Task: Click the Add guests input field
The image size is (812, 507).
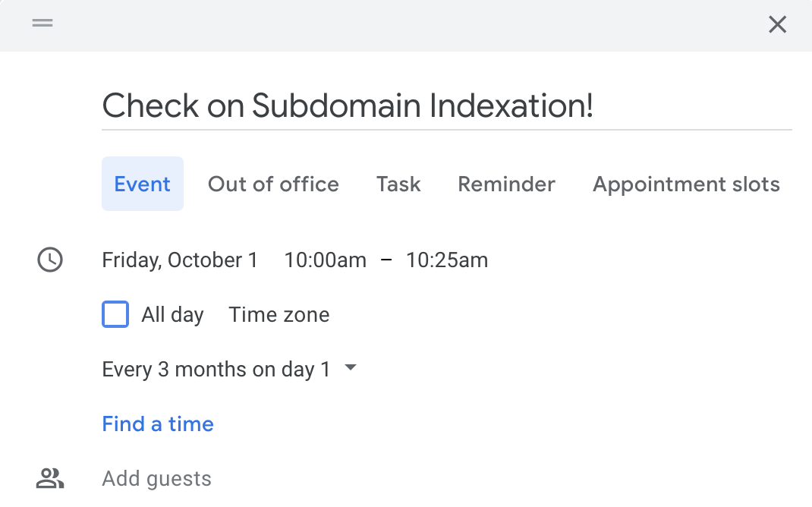Action: click(x=157, y=479)
